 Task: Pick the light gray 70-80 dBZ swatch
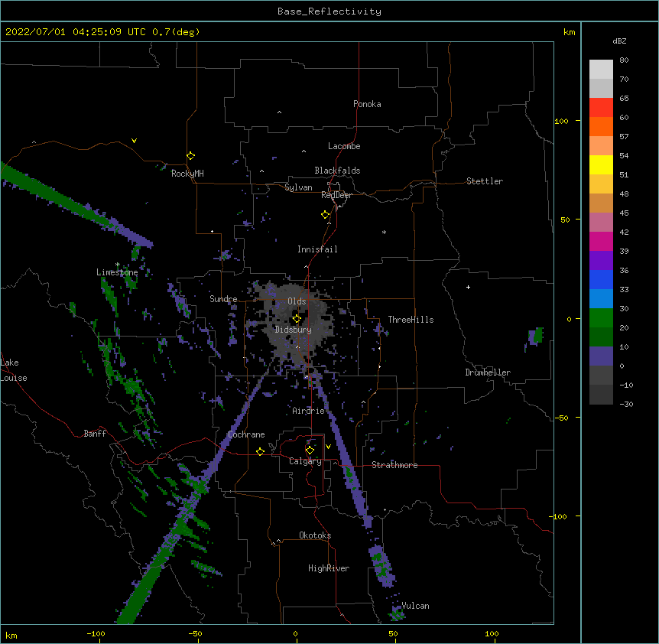tap(601, 70)
